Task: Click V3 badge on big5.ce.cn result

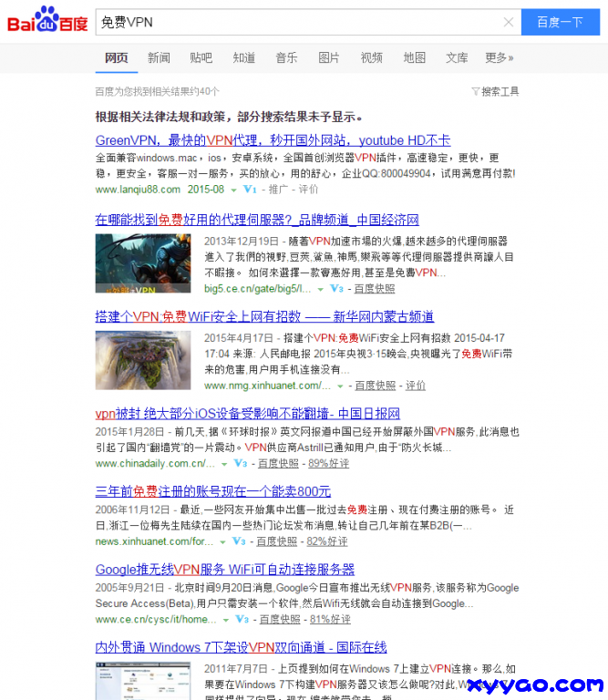Action: point(336,288)
